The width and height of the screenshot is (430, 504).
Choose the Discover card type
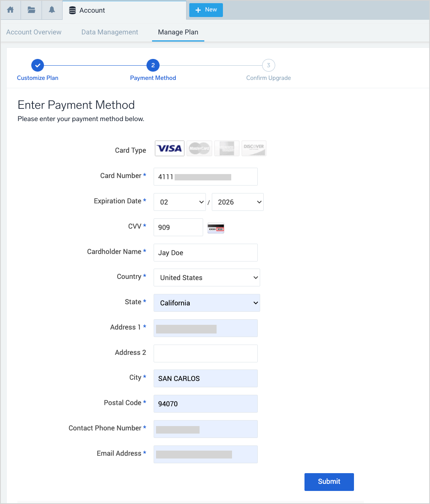pos(254,148)
